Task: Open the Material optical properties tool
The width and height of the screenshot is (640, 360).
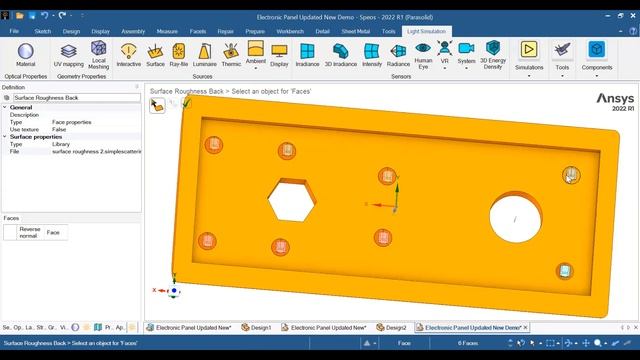Action: pyautogui.click(x=25, y=55)
